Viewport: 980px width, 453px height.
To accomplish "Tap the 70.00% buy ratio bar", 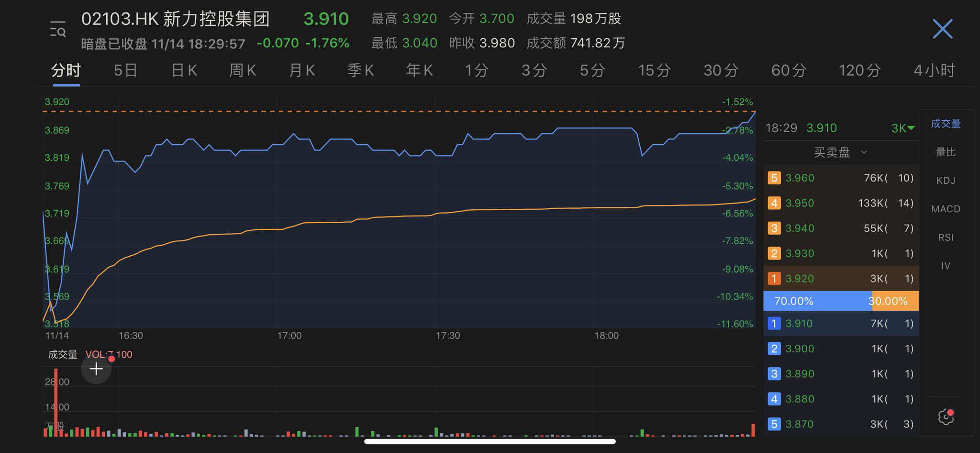I will pyautogui.click(x=817, y=301).
